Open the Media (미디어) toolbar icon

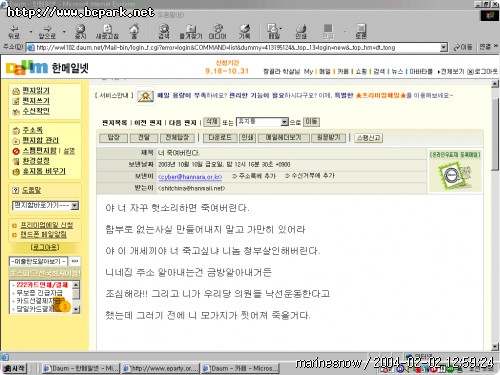(x=218, y=31)
